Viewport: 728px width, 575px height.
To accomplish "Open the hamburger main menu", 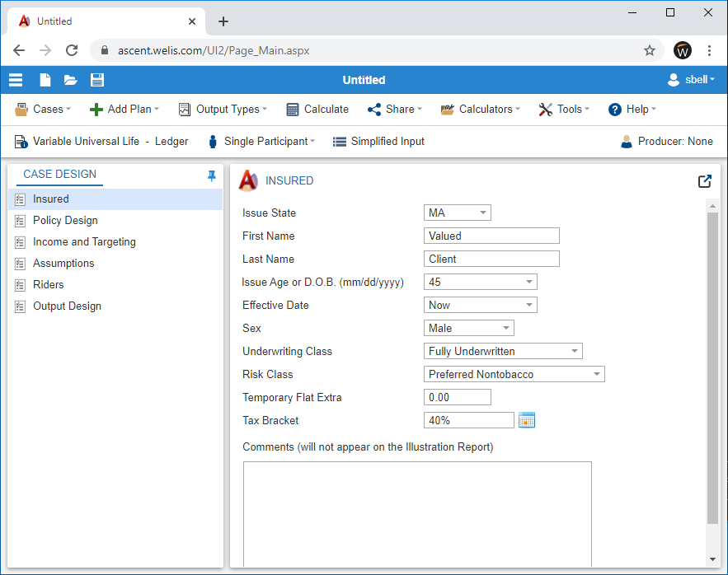I will tap(16, 80).
